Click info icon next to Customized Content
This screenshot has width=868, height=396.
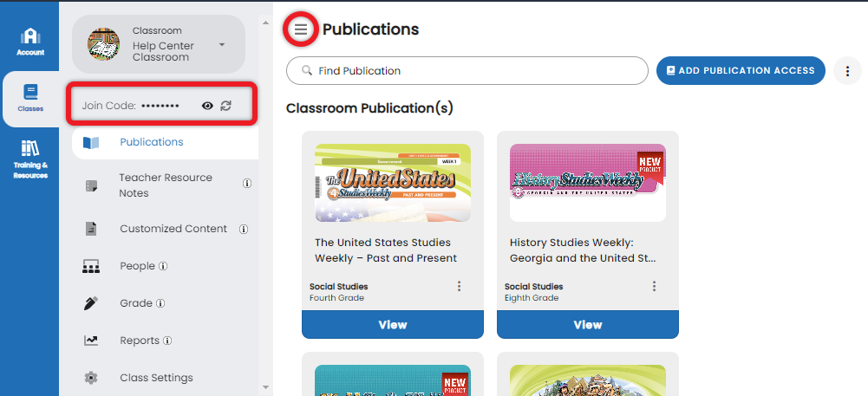(x=244, y=229)
